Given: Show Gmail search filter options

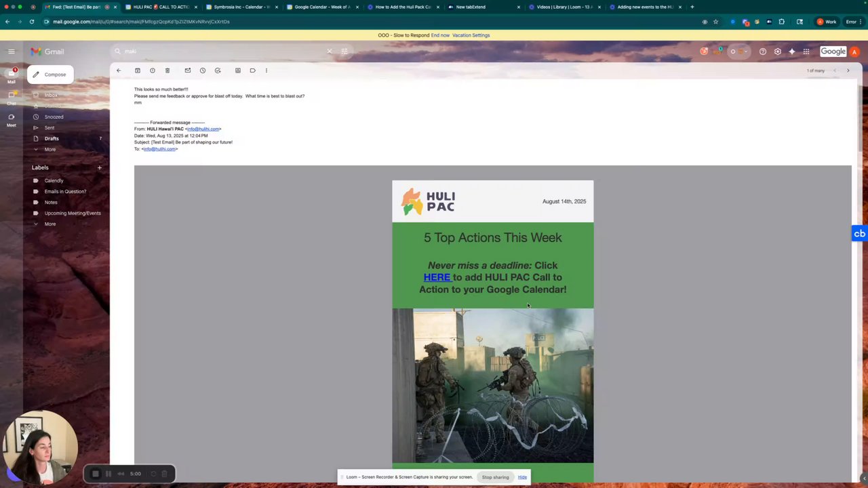Looking at the screenshot, I should click(344, 52).
